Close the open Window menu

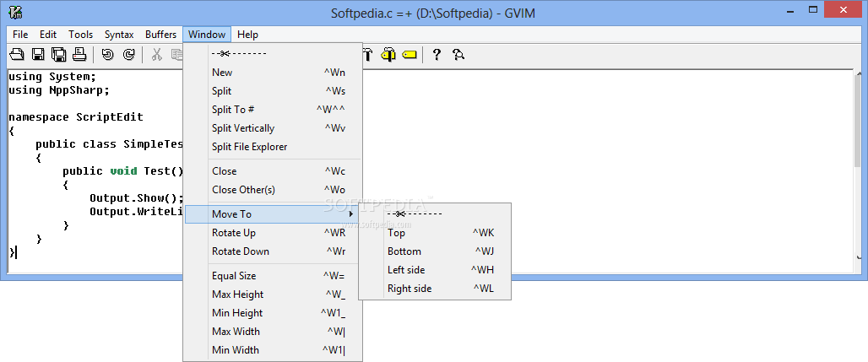[207, 35]
